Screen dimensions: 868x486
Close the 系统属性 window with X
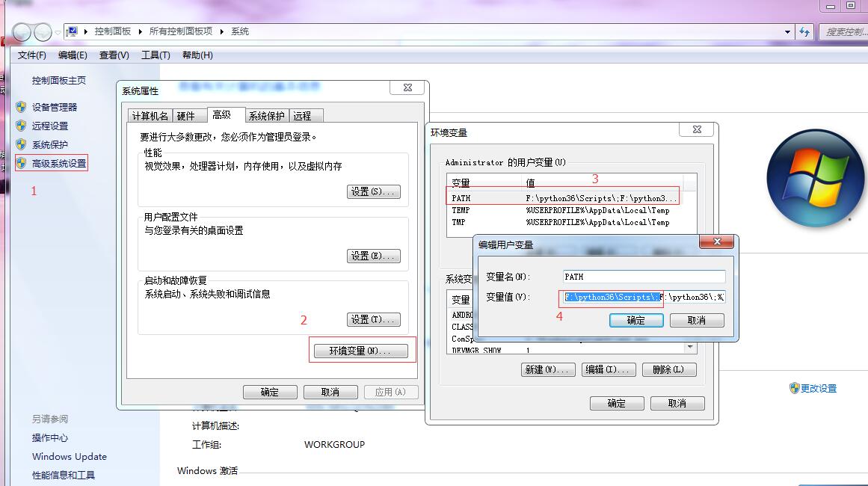click(407, 87)
